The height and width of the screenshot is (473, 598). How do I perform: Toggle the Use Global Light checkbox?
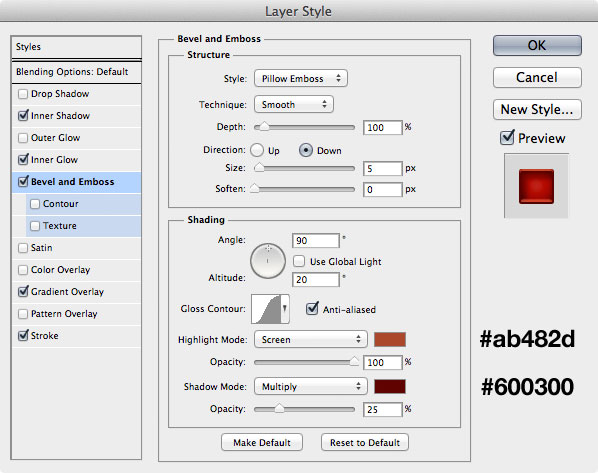299,261
